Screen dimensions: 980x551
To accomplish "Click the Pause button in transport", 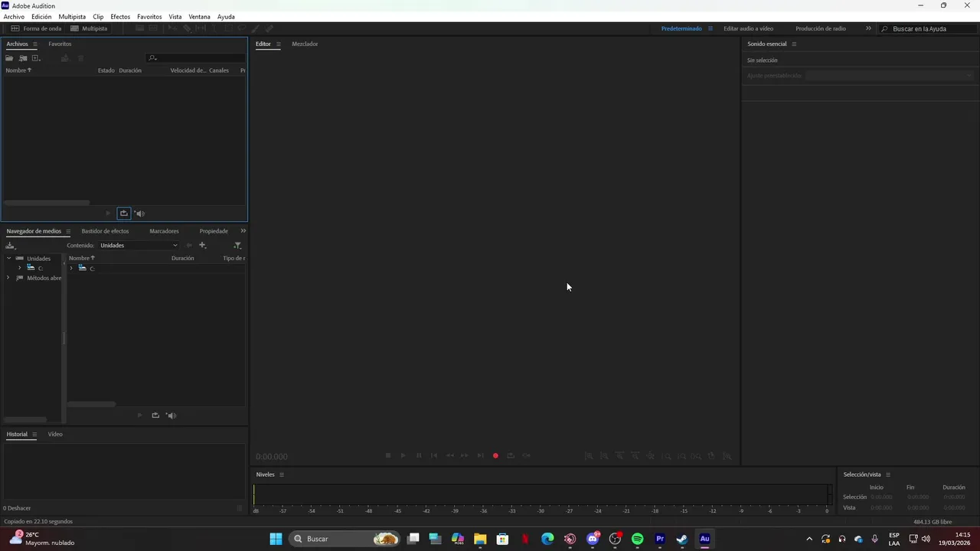I will click(x=419, y=455).
